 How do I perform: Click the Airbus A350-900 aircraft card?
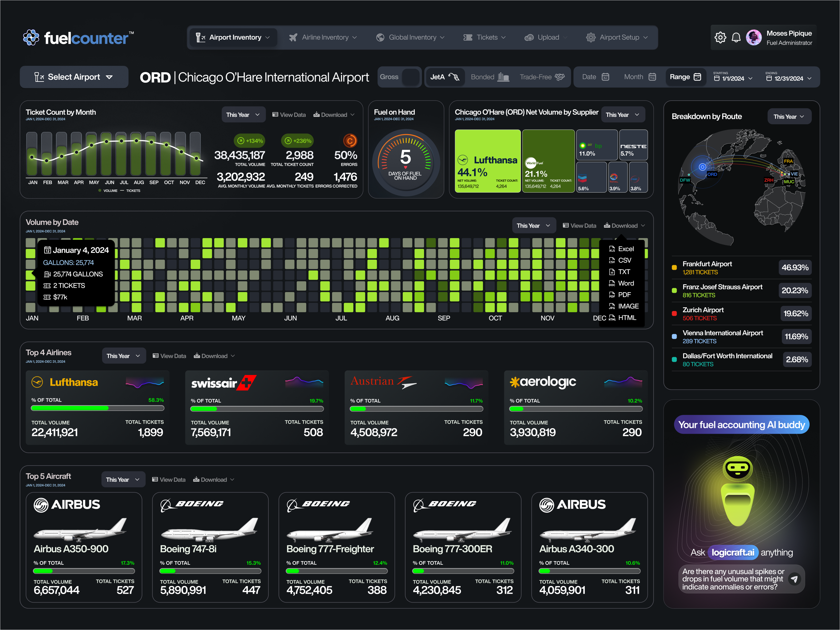point(84,547)
